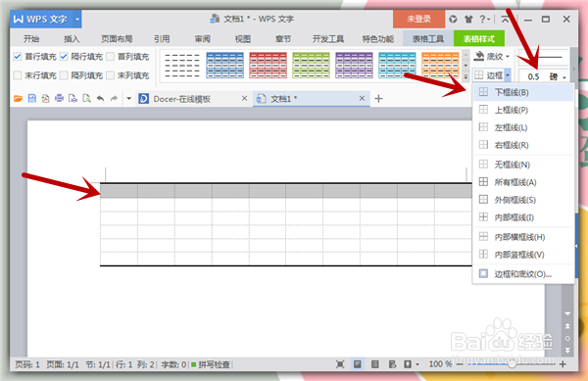Screen dimensions: 588x381
Task: Open the help question mark dropdown
Action: pyautogui.click(x=485, y=20)
